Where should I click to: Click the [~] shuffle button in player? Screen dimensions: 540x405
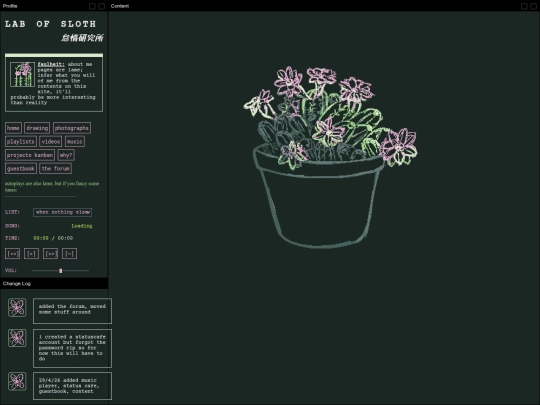(69, 254)
